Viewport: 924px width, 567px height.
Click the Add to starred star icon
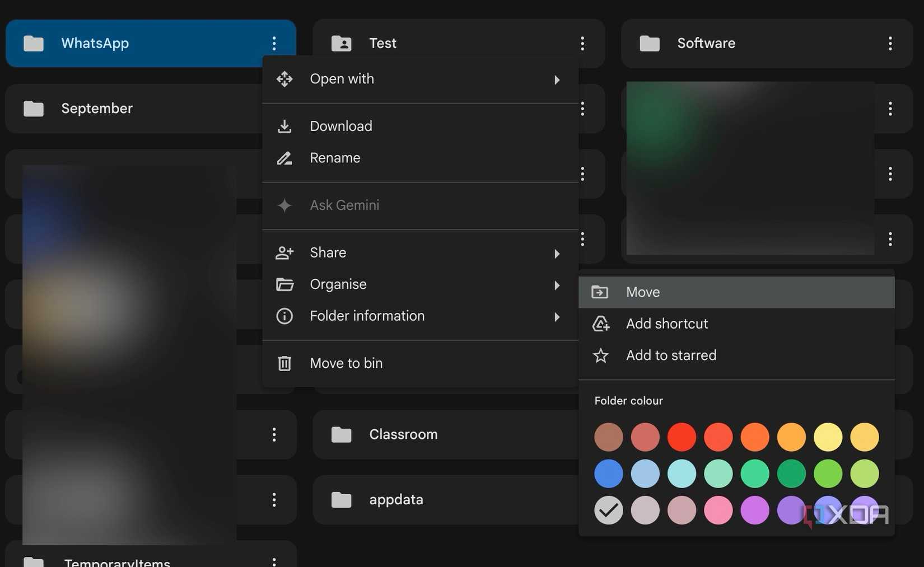(x=601, y=355)
